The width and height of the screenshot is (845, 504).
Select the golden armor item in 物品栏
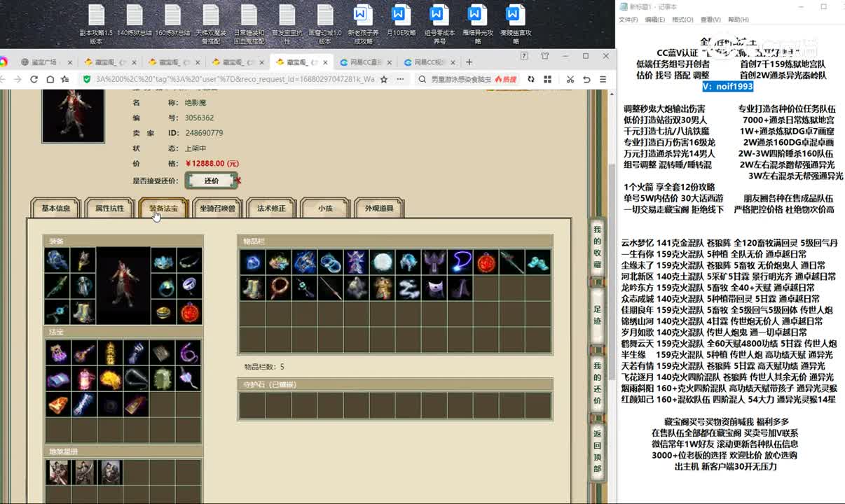click(x=383, y=288)
